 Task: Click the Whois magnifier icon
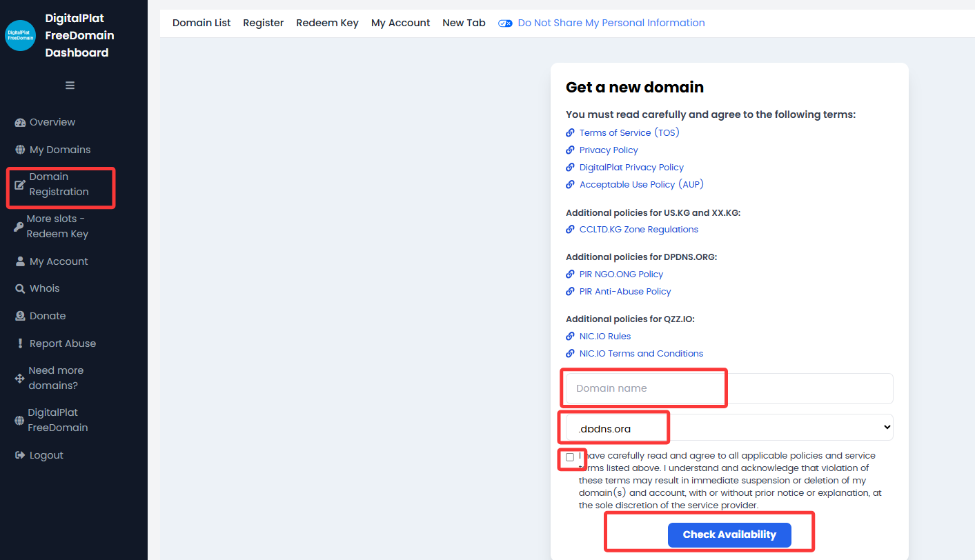20,288
